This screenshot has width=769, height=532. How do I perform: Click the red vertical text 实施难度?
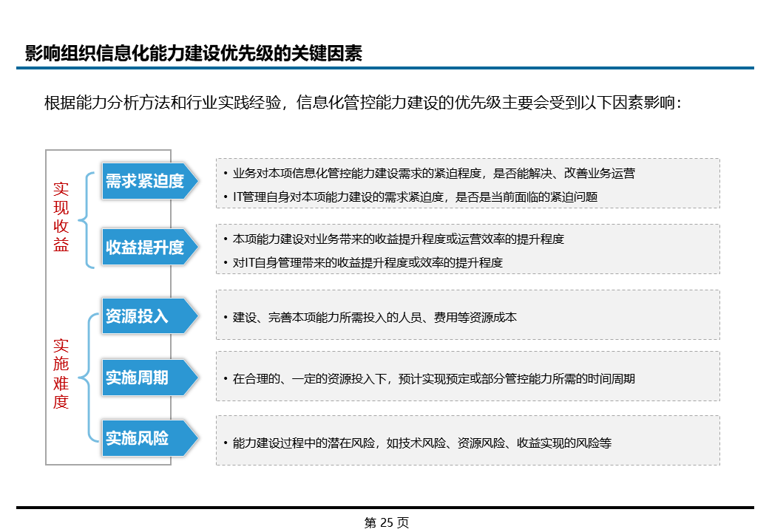61,374
